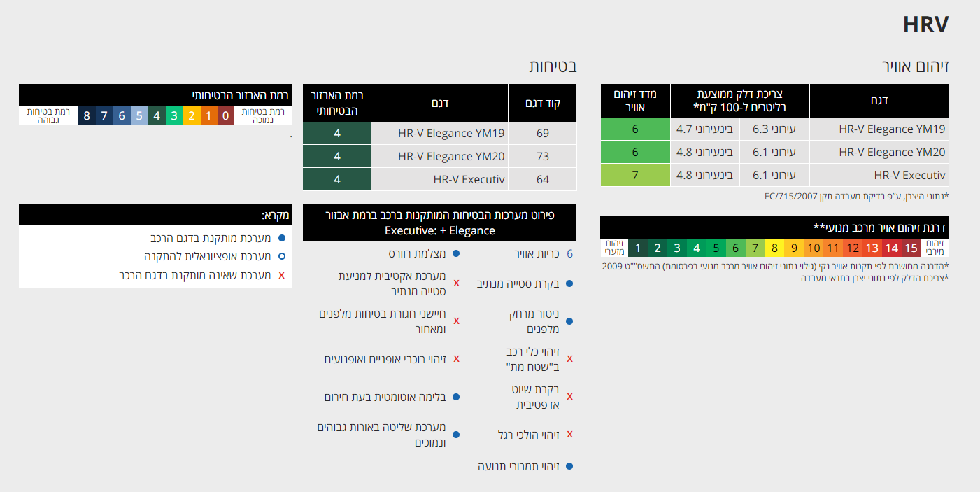Select orange swatch 10 in air pollution scale
Image resolution: width=980 pixels, height=492 pixels.
[814, 248]
